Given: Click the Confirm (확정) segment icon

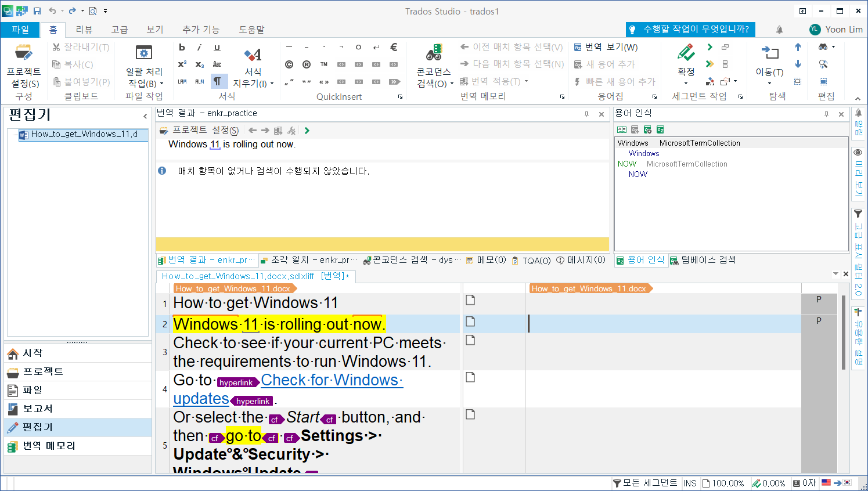Looking at the screenshot, I should tap(686, 53).
